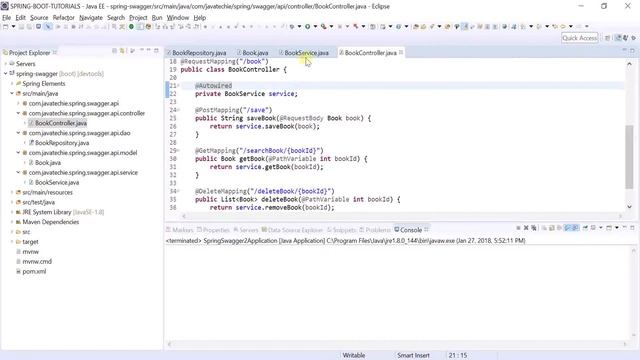This screenshot has width=640, height=360.
Task: Open the Navigate menu
Action: [91, 18]
